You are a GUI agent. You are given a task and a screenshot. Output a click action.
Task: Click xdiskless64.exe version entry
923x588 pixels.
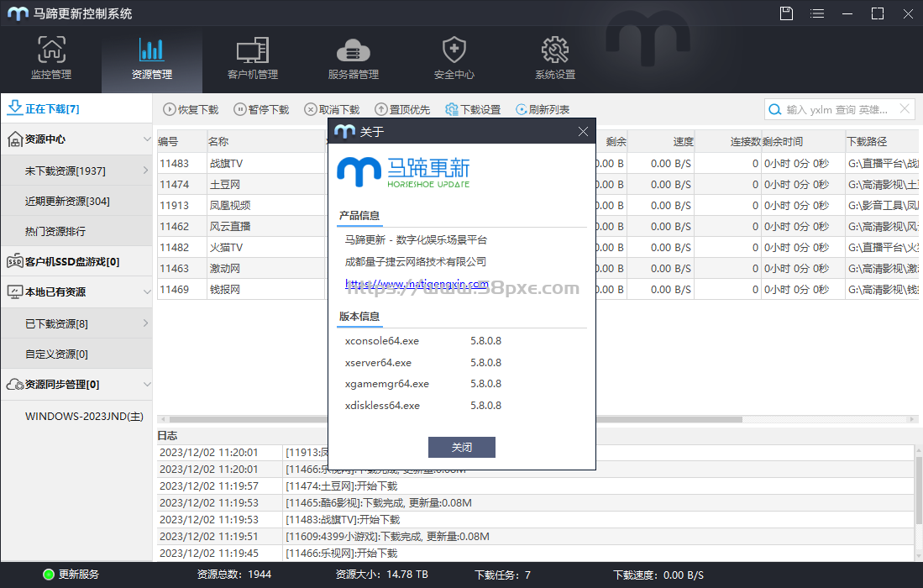[x=423, y=406]
